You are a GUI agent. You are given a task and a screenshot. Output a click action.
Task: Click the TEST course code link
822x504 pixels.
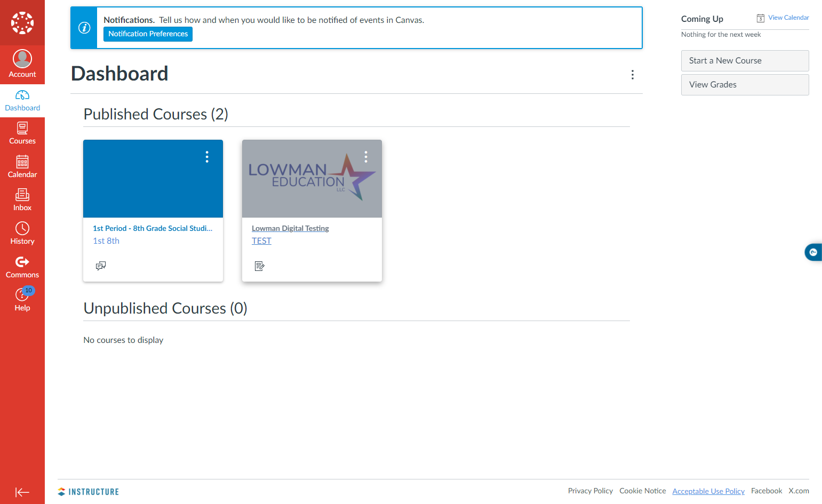click(261, 241)
